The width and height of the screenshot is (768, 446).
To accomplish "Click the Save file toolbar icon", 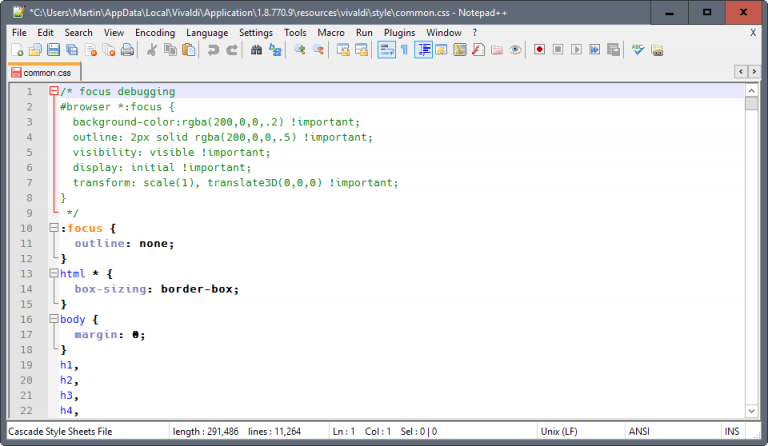I will [53, 49].
